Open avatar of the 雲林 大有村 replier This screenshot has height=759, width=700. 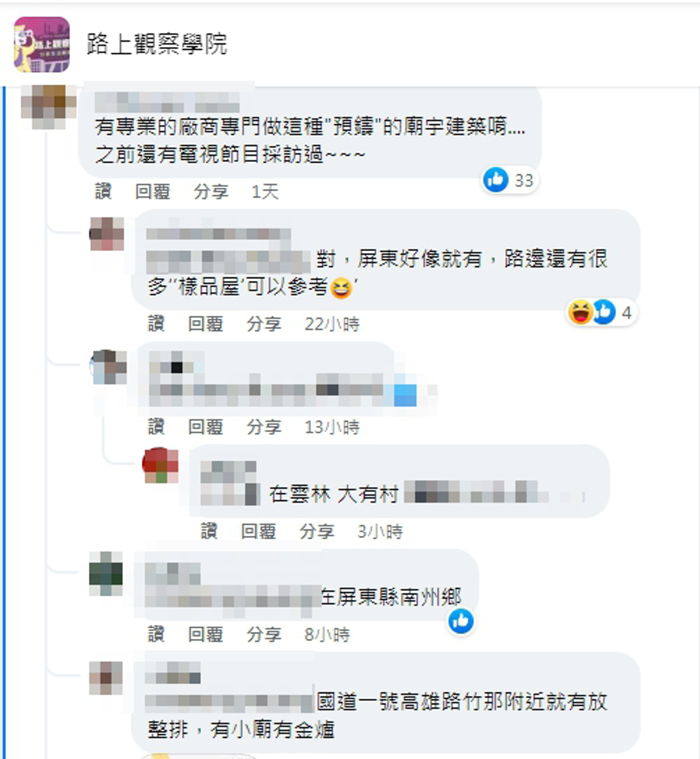tap(161, 466)
